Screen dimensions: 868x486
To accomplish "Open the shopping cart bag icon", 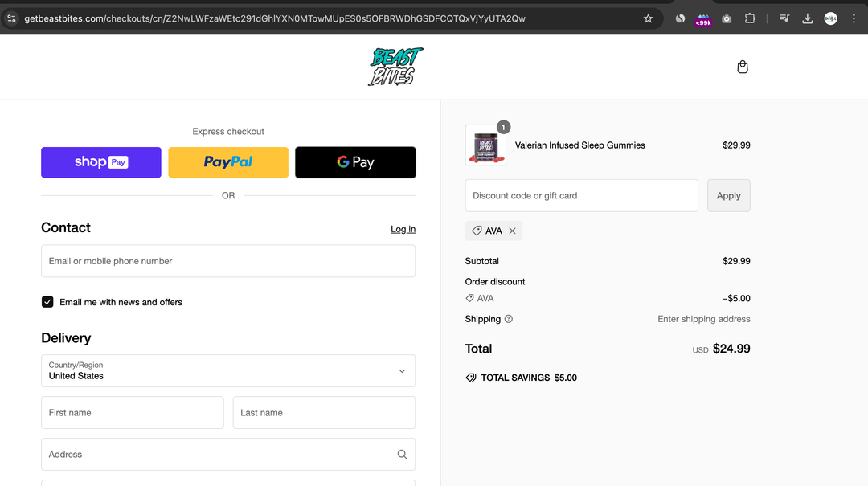I will coord(743,67).
